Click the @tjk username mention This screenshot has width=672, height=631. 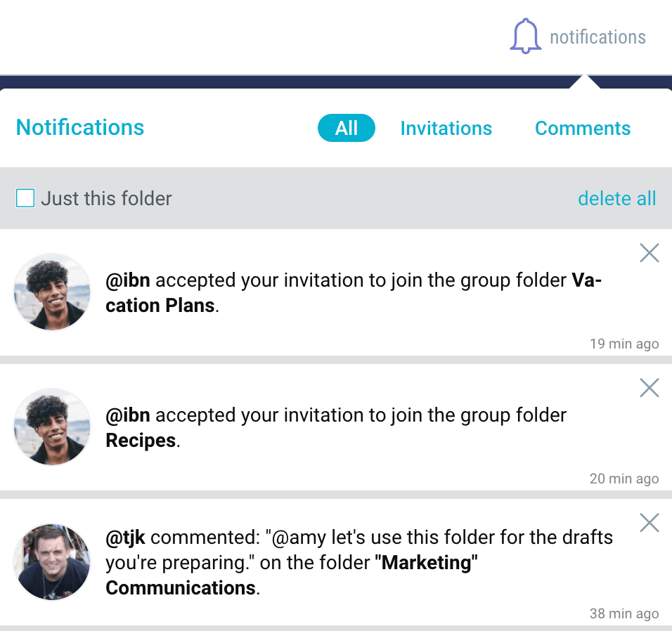pyautogui.click(x=126, y=538)
